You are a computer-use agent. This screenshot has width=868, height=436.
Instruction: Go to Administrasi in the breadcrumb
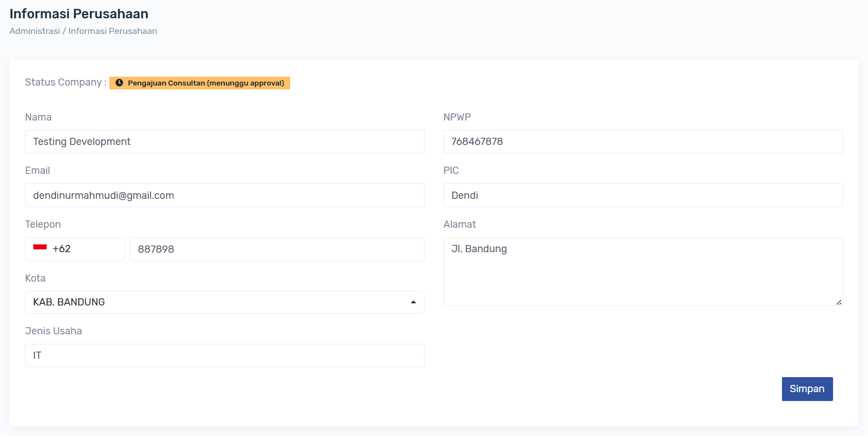coord(34,31)
